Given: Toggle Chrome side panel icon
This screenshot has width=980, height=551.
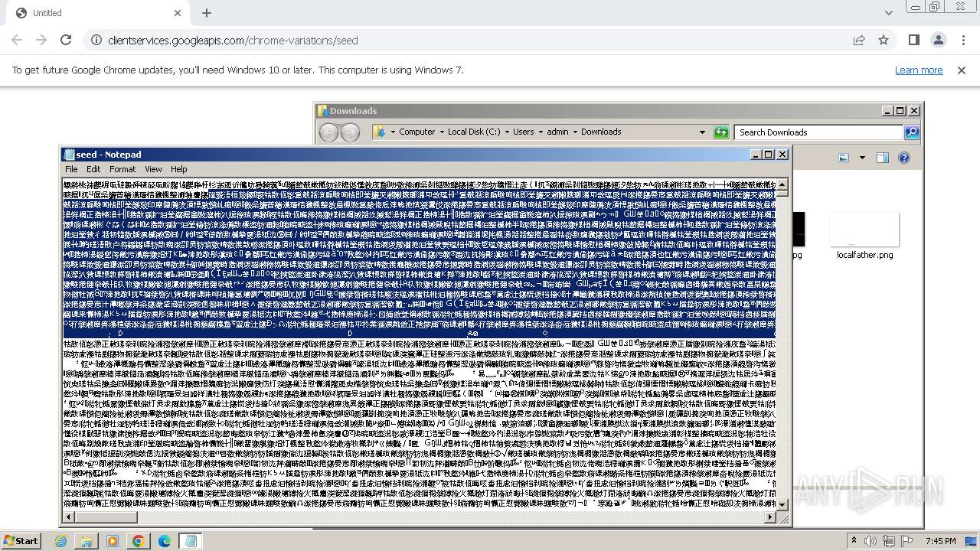Looking at the screenshot, I should 914,40.
